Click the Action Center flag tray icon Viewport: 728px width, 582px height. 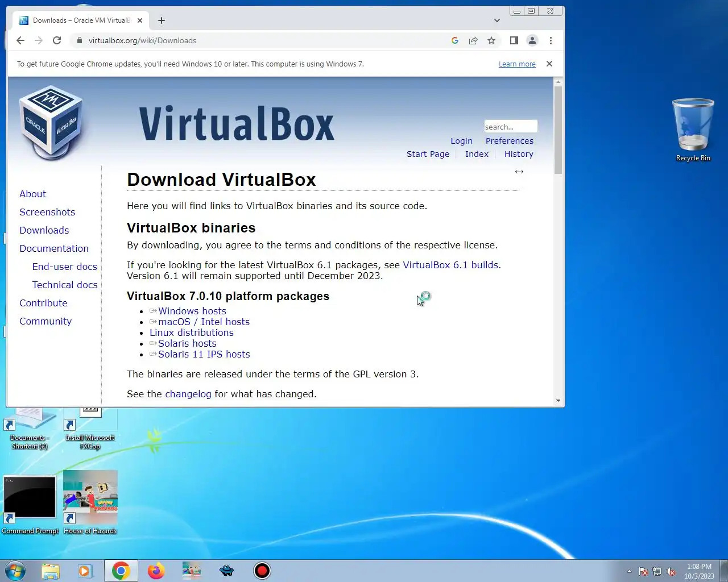643,571
